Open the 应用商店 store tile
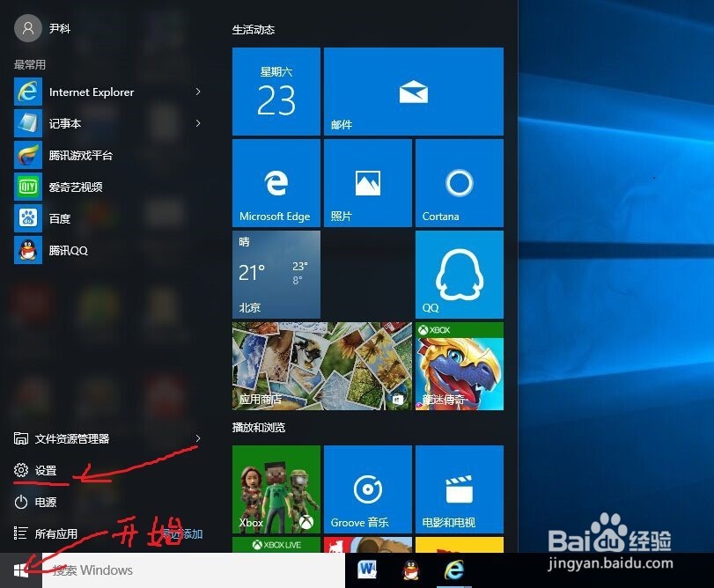Image resolution: width=714 pixels, height=588 pixels. pyautogui.click(x=322, y=366)
